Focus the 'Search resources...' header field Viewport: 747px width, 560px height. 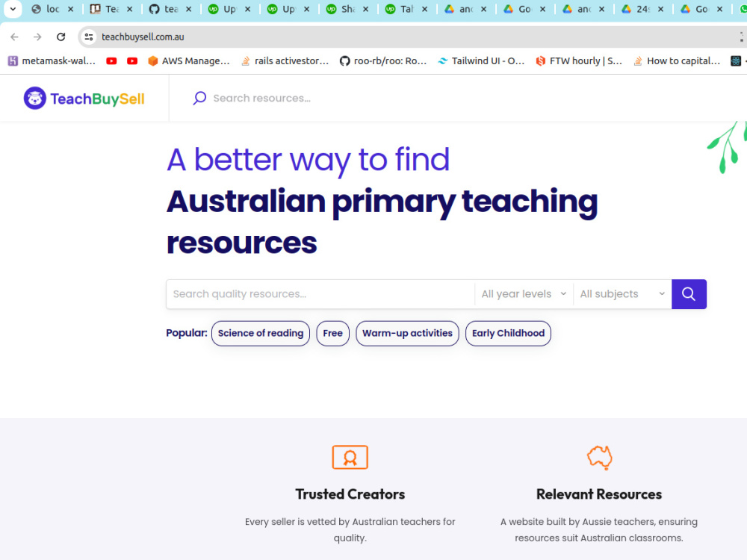pyautogui.click(x=262, y=98)
